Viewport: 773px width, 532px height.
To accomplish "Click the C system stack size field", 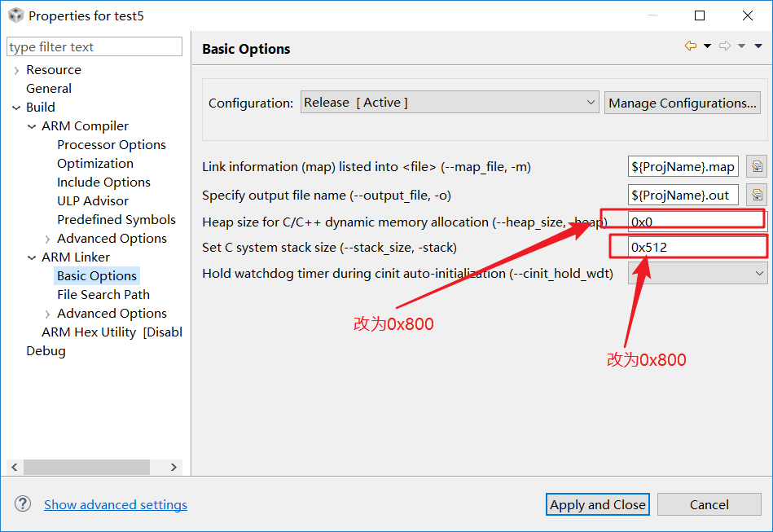I will [x=696, y=247].
